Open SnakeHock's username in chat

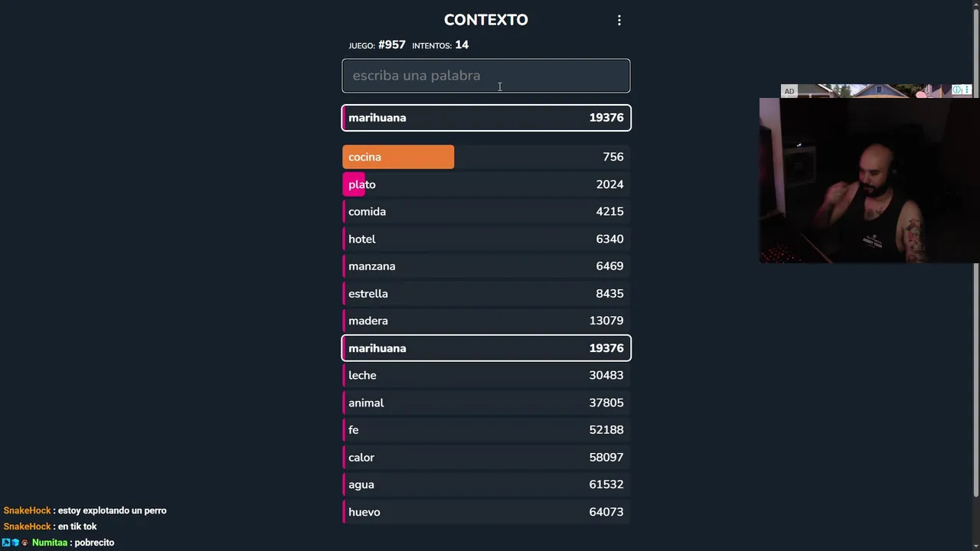coord(27,510)
